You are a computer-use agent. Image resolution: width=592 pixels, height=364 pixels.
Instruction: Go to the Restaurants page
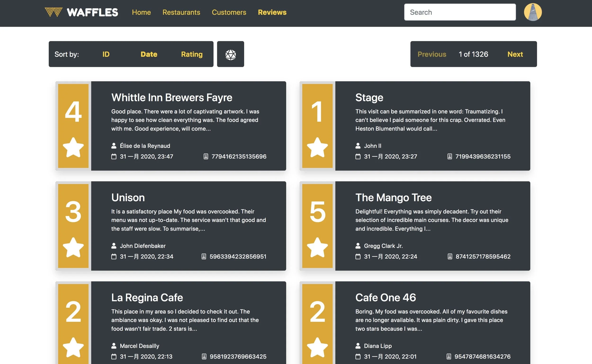[181, 12]
